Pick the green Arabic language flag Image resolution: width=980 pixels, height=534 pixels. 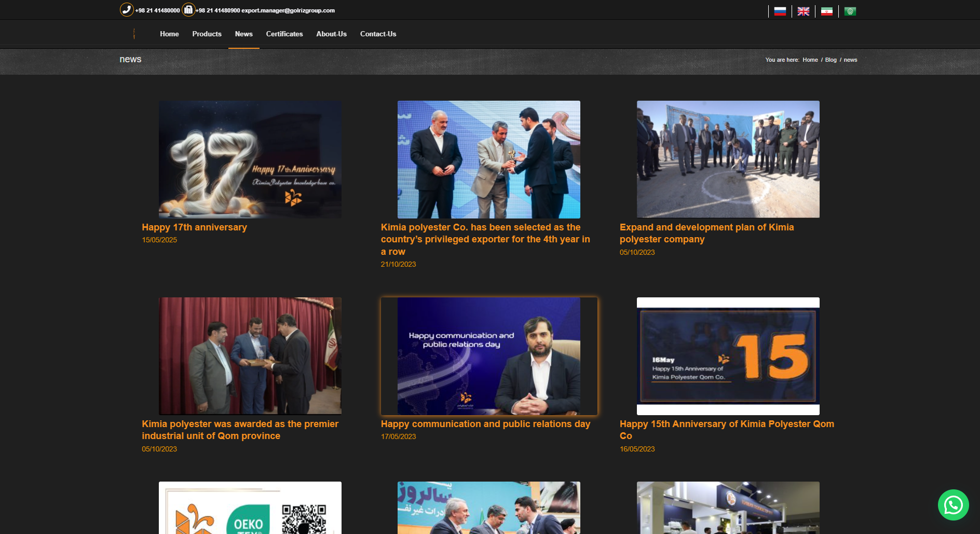point(850,11)
